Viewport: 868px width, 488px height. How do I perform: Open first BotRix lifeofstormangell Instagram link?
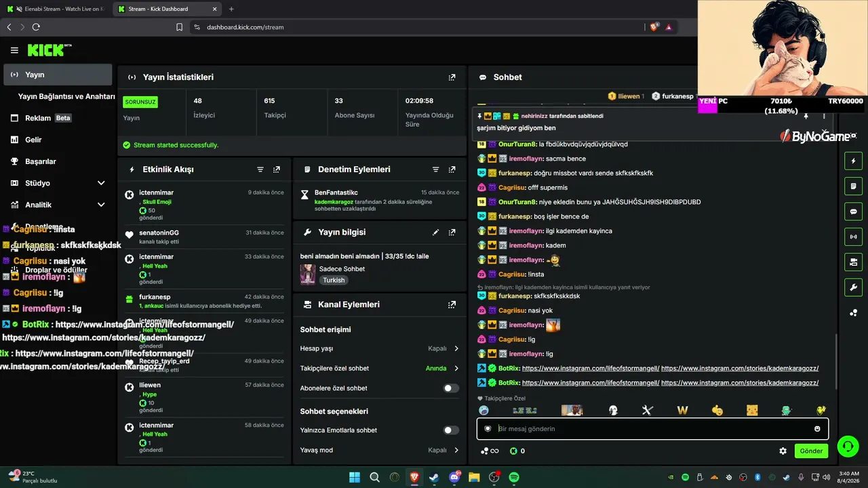(591, 368)
